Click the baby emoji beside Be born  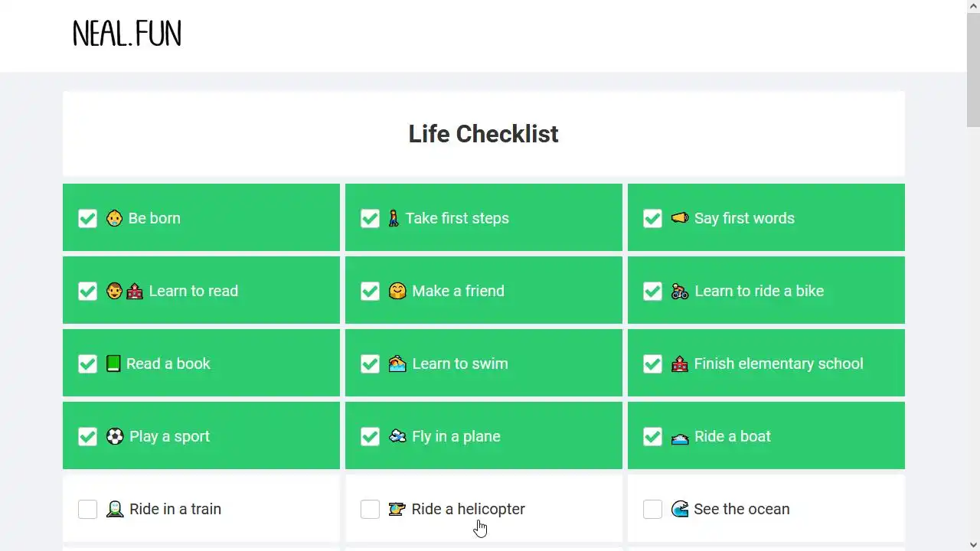click(x=114, y=218)
